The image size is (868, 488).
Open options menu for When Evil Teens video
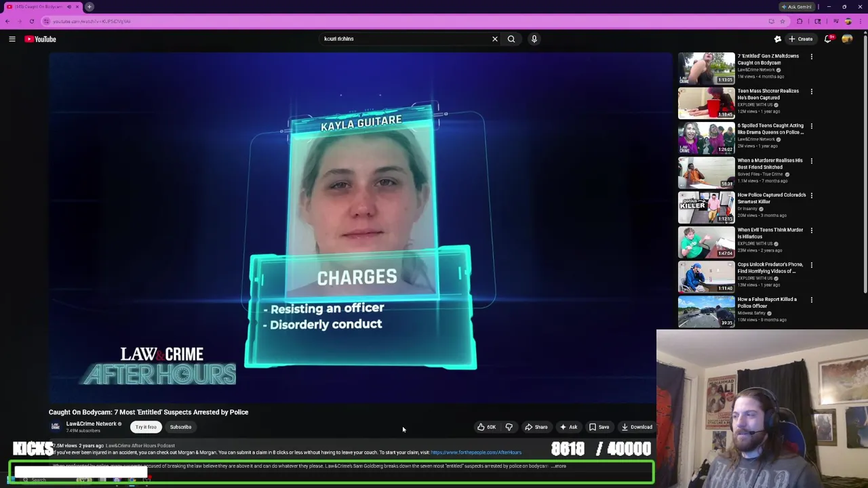[x=812, y=230]
